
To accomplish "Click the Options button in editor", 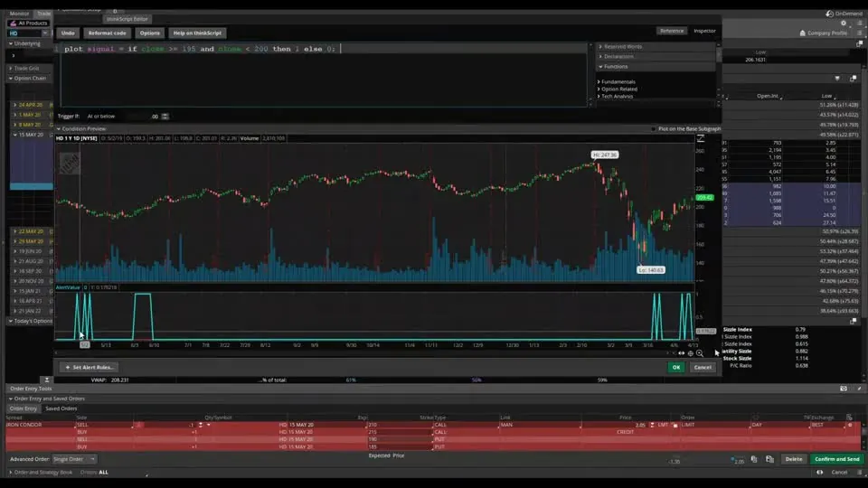I will (149, 33).
